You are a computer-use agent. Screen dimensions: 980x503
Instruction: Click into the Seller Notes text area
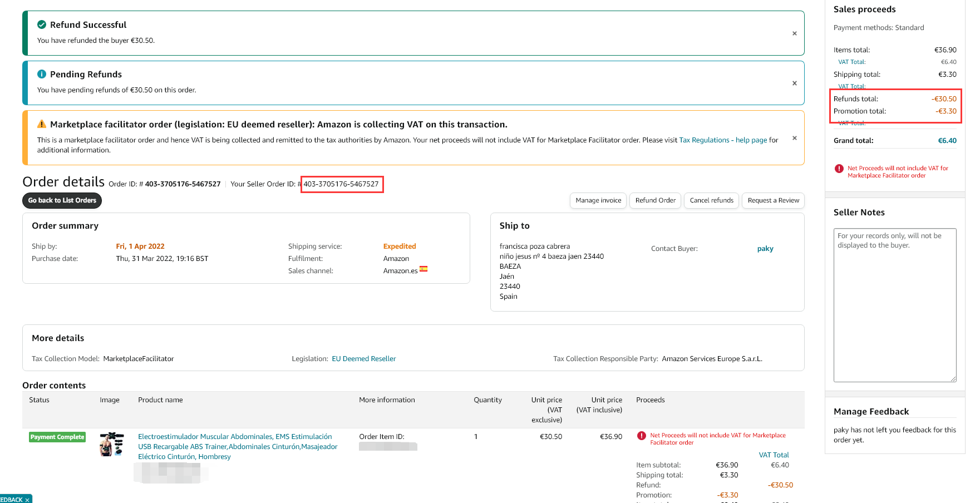[894, 305]
